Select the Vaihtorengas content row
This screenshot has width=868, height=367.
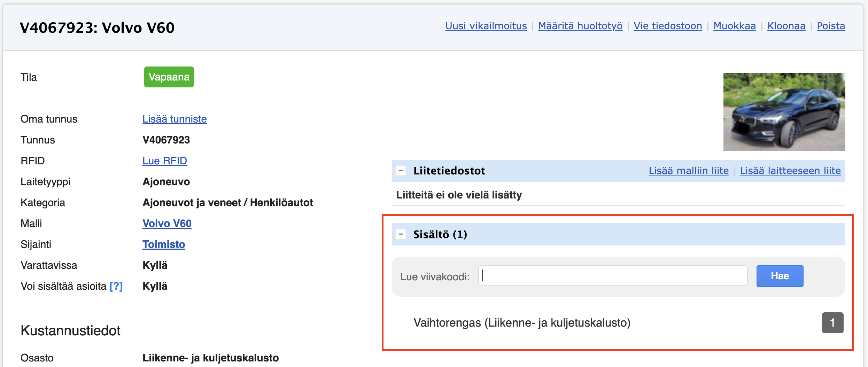pos(620,323)
